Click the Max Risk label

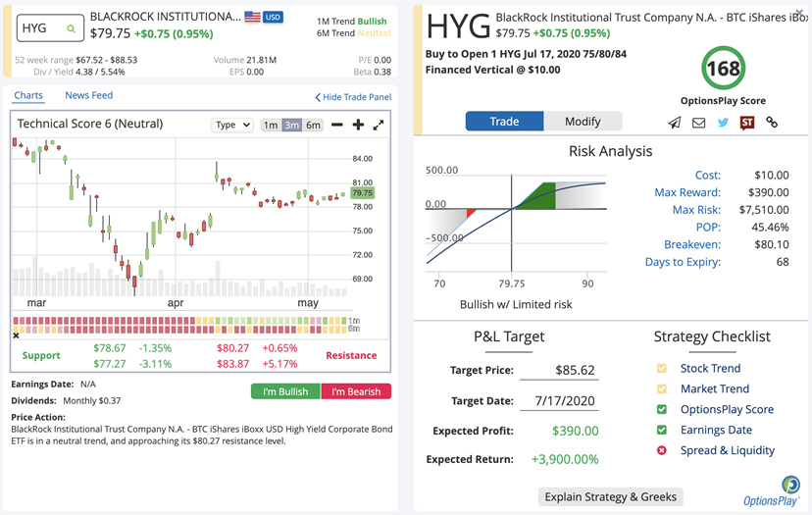[696, 210]
